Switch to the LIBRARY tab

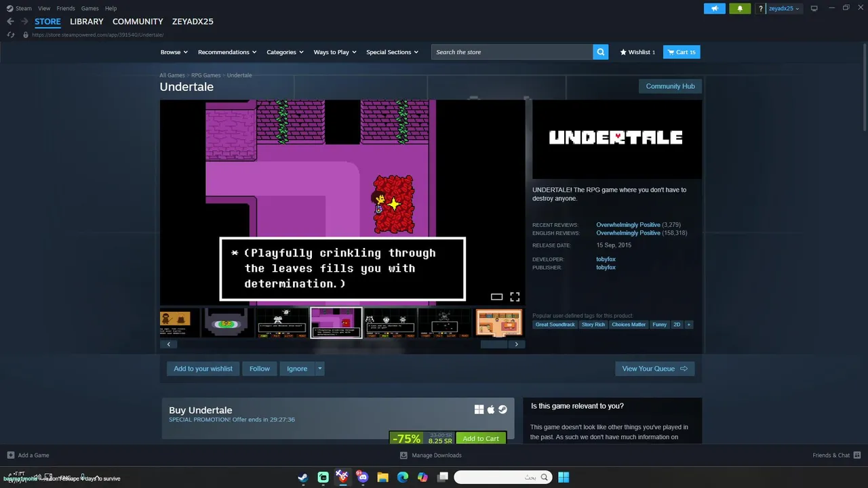[x=87, y=22]
